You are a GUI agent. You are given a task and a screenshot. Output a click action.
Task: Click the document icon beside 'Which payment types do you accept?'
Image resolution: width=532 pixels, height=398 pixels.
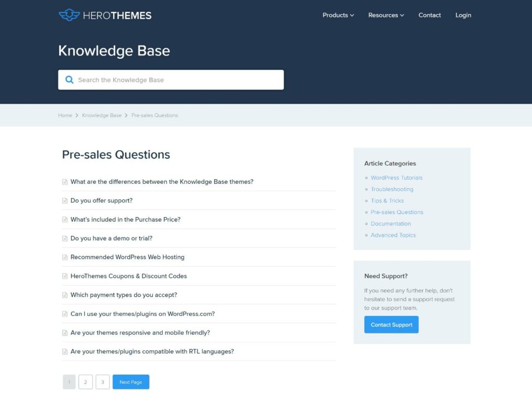pos(64,295)
